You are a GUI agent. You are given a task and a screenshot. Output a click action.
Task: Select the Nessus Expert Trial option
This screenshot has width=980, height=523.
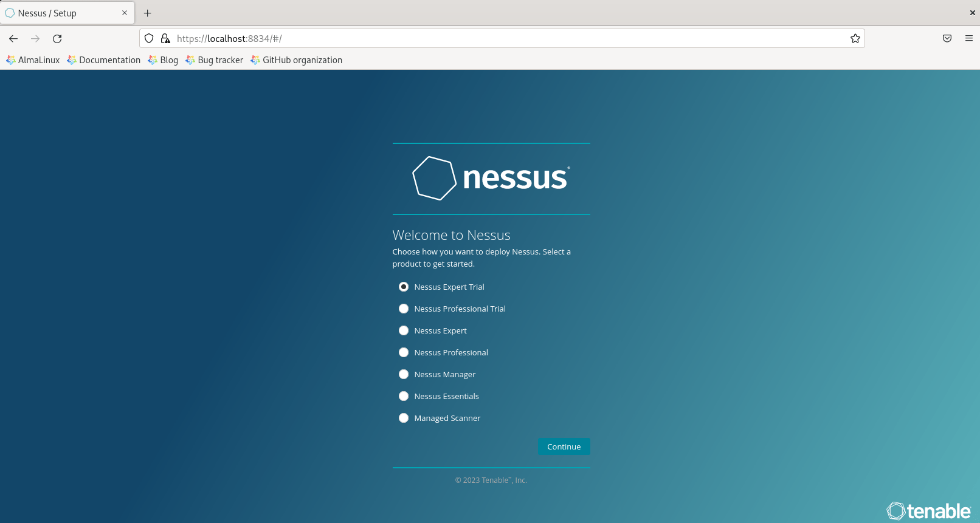tap(404, 287)
